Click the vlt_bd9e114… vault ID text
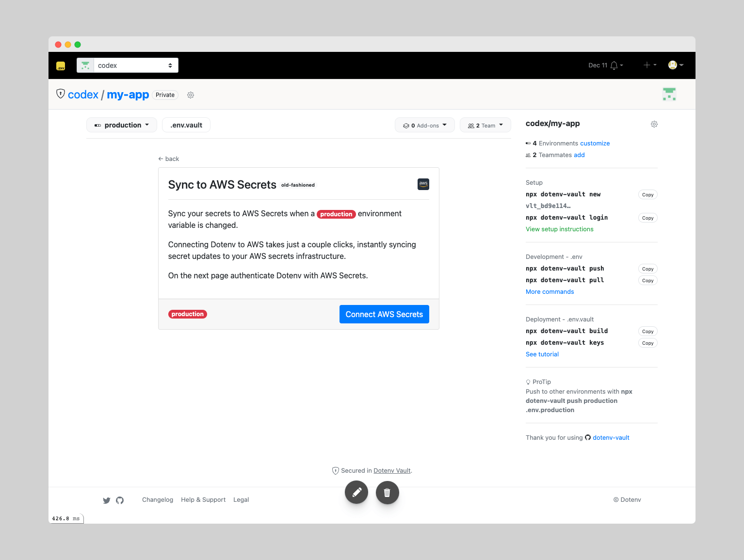Screen dimensions: 744x560 [x=548, y=206]
